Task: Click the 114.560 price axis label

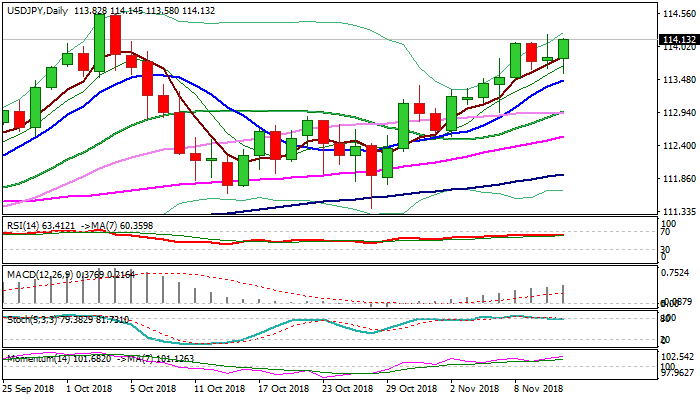Action: tap(679, 15)
